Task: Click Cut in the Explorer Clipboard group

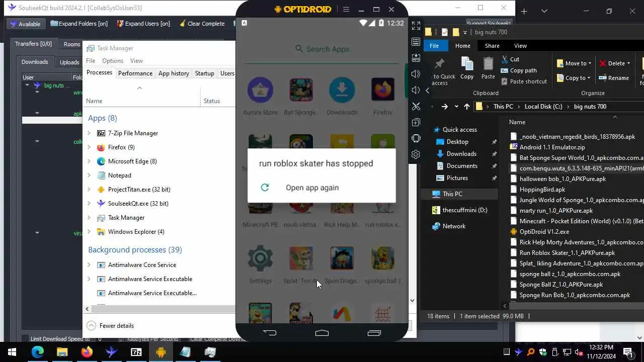Action: (x=510, y=59)
